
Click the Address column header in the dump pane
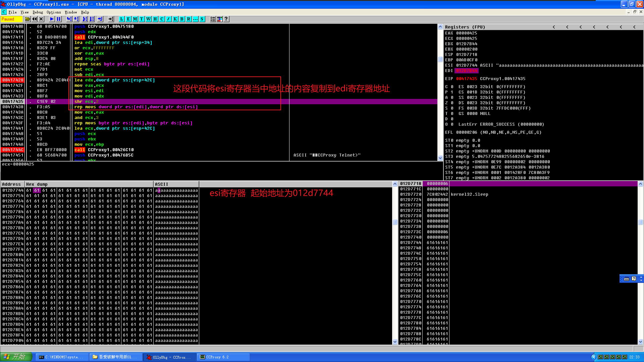[x=13, y=184]
